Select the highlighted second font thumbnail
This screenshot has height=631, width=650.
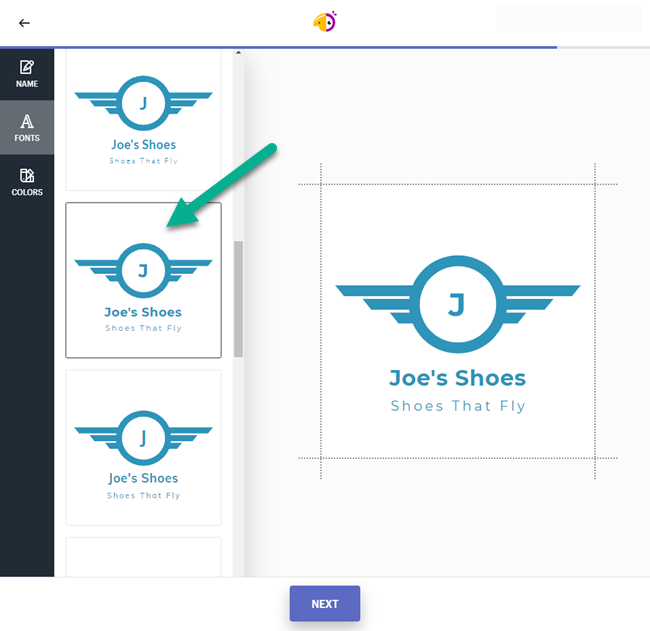click(x=143, y=280)
